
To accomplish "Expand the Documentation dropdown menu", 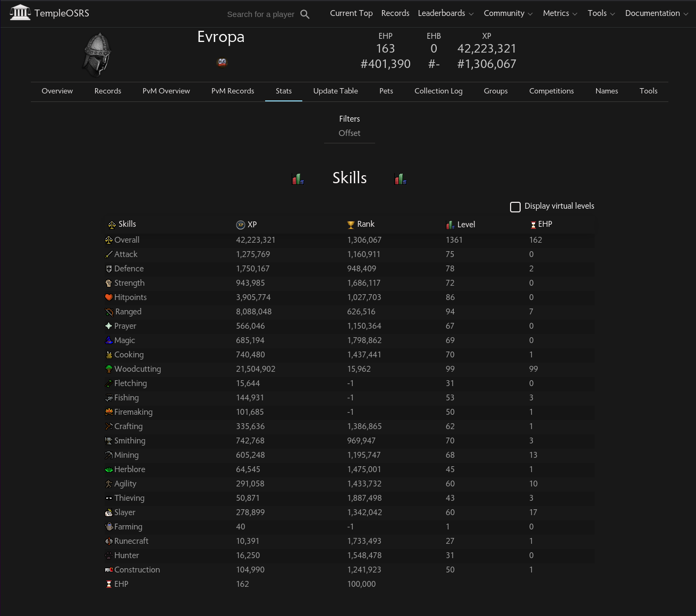I will 657,13.
